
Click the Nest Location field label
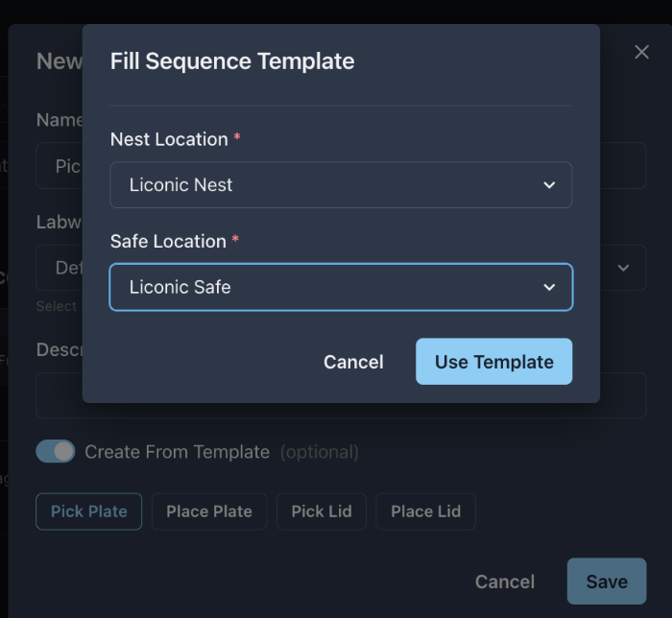(169, 139)
